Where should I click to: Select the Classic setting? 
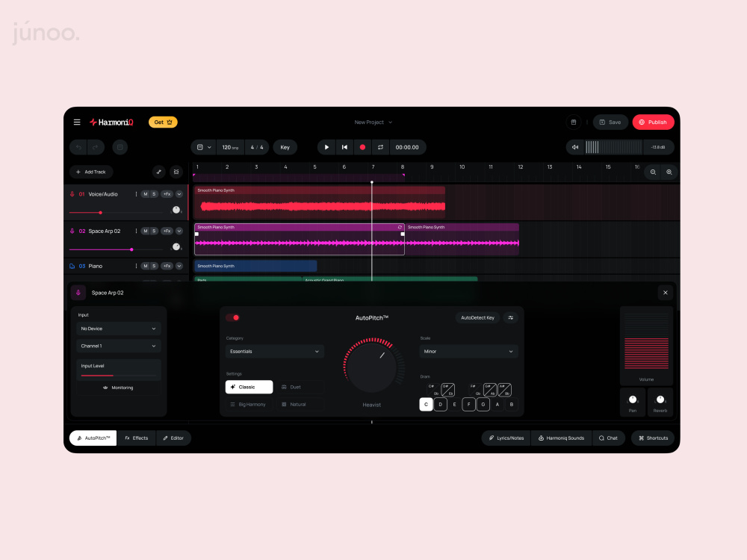click(249, 387)
